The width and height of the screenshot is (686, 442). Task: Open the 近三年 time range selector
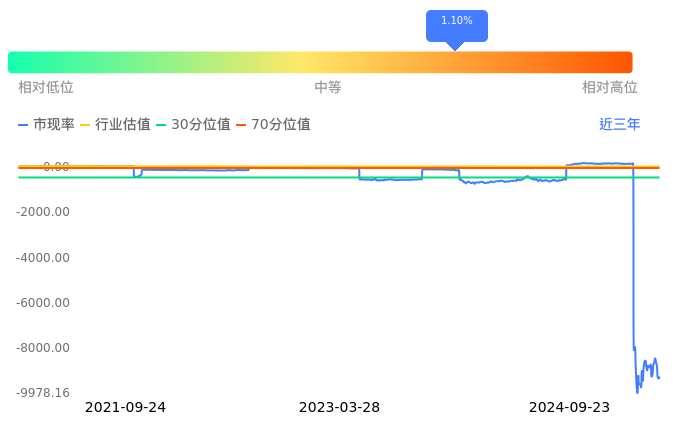619,125
